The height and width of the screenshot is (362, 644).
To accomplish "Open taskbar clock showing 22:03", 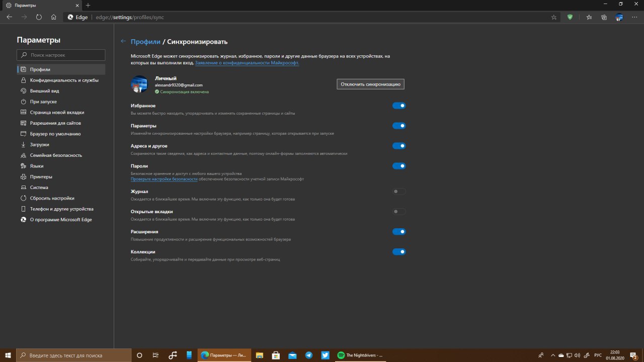I will [x=615, y=355].
